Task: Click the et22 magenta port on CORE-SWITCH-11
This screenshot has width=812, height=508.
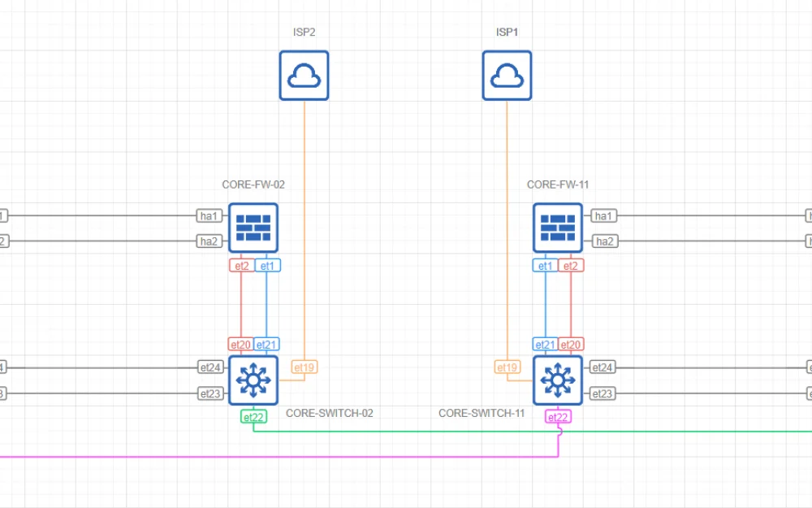Action: pyautogui.click(x=558, y=416)
